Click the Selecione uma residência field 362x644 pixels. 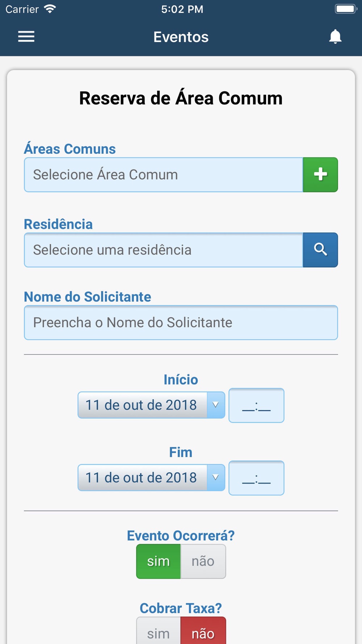pyautogui.click(x=164, y=250)
